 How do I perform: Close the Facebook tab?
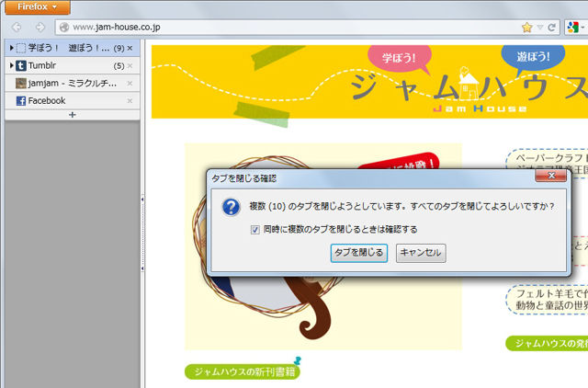(130, 100)
